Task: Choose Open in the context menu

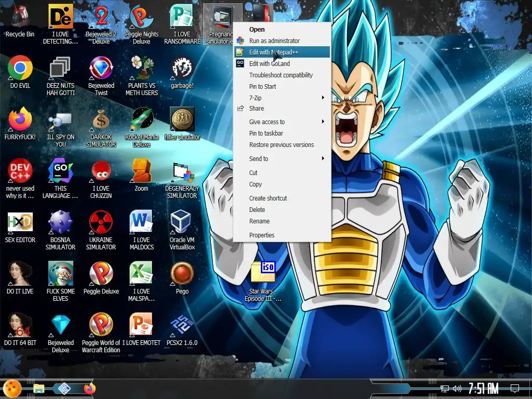Action: tap(282, 30)
